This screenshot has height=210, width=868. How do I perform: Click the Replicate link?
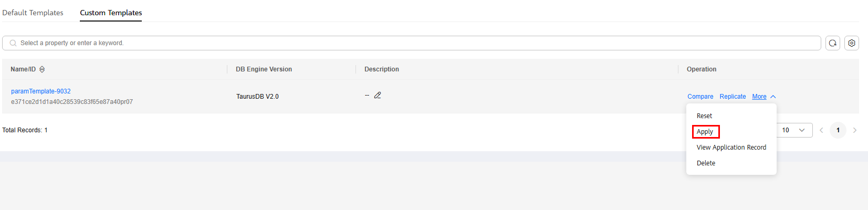(733, 97)
